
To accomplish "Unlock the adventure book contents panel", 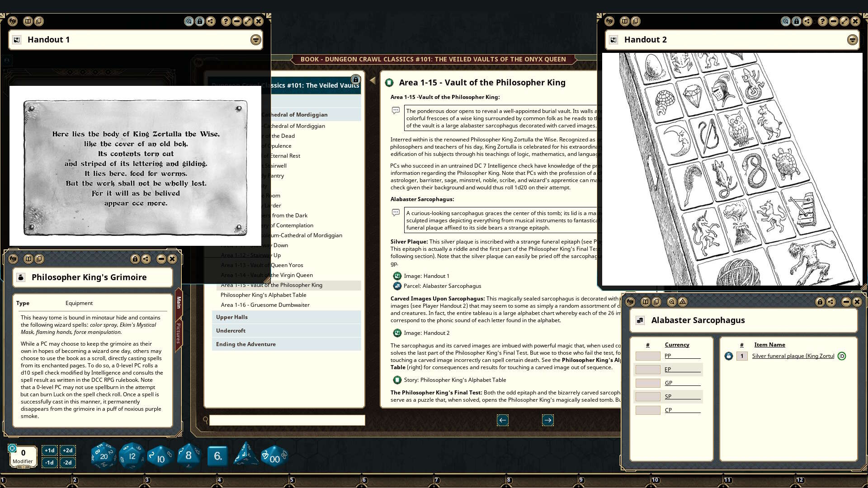I will (x=356, y=79).
